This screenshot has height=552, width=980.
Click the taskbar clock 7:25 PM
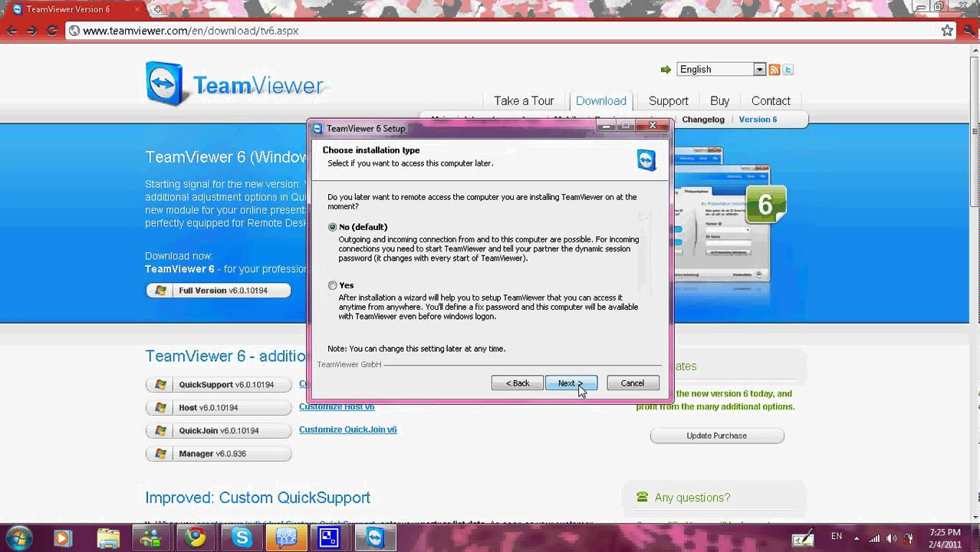click(944, 532)
